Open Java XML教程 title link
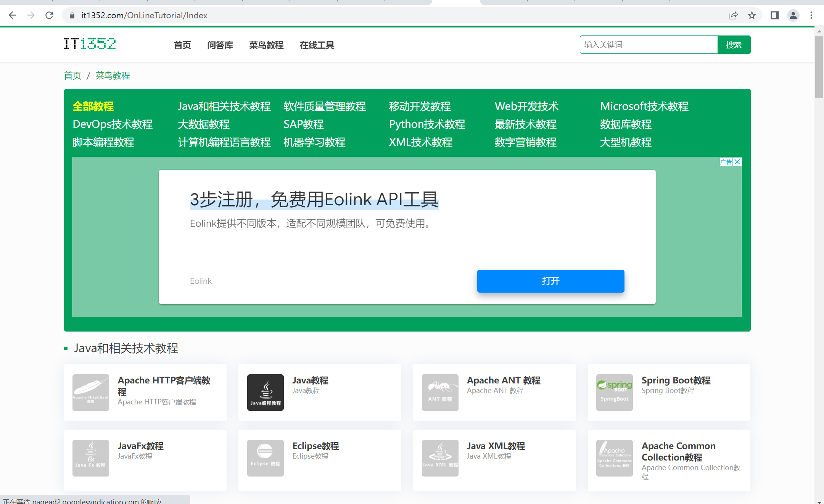 click(496, 446)
